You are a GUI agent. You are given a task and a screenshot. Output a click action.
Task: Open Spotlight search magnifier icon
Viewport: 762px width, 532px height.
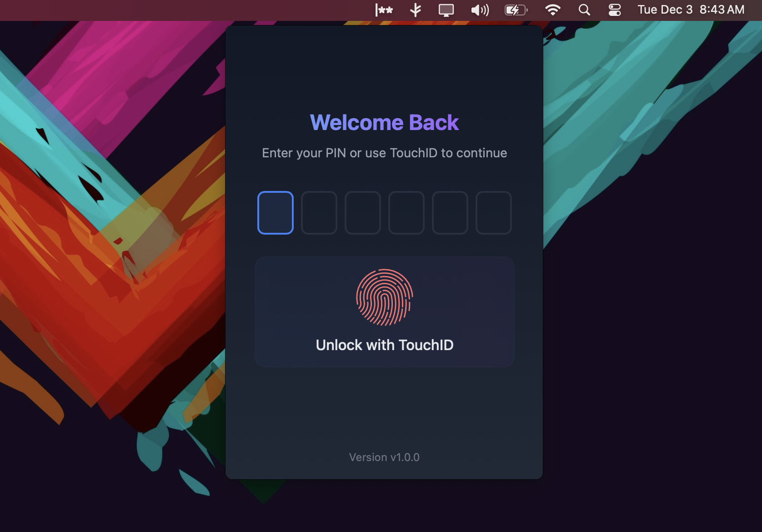coord(584,10)
